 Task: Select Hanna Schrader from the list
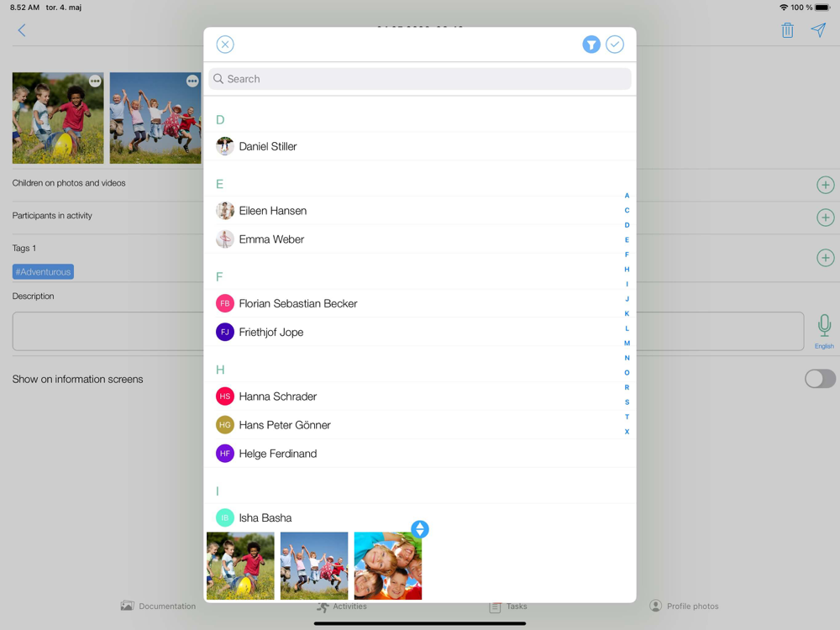point(419,396)
